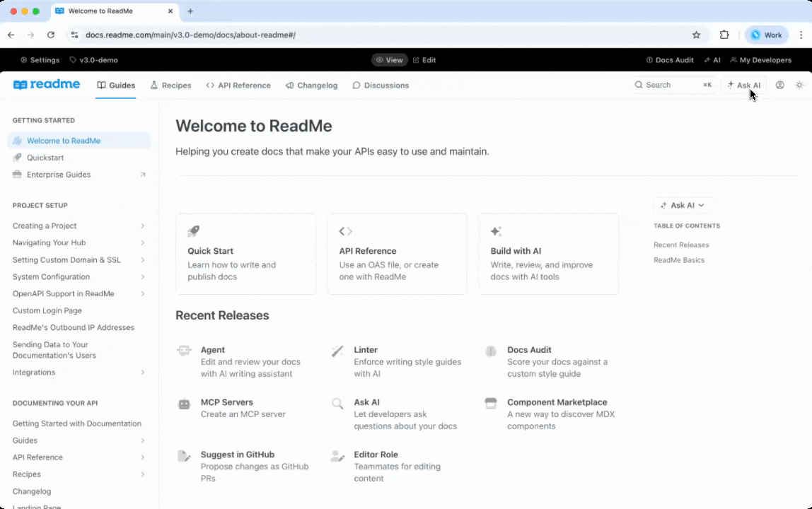
Task: Click the Editor Role person icon
Action: pos(337,456)
